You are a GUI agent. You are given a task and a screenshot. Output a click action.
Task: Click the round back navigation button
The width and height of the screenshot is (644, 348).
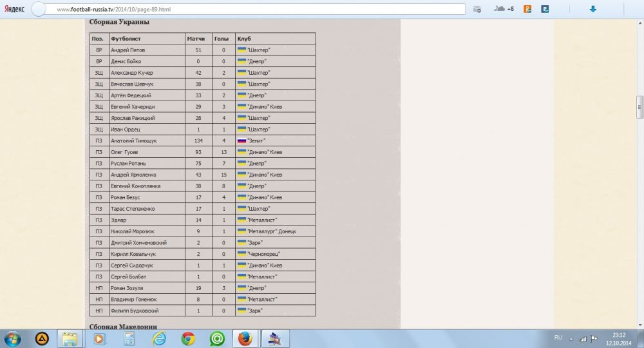point(39,9)
